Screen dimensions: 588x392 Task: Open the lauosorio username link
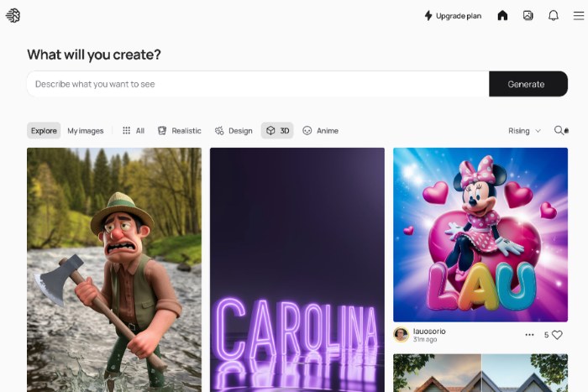(429, 331)
